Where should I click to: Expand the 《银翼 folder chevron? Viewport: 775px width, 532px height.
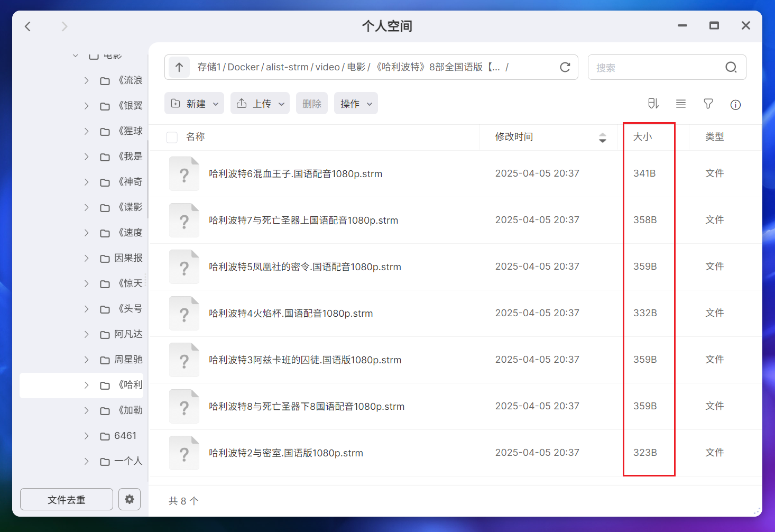tap(86, 106)
